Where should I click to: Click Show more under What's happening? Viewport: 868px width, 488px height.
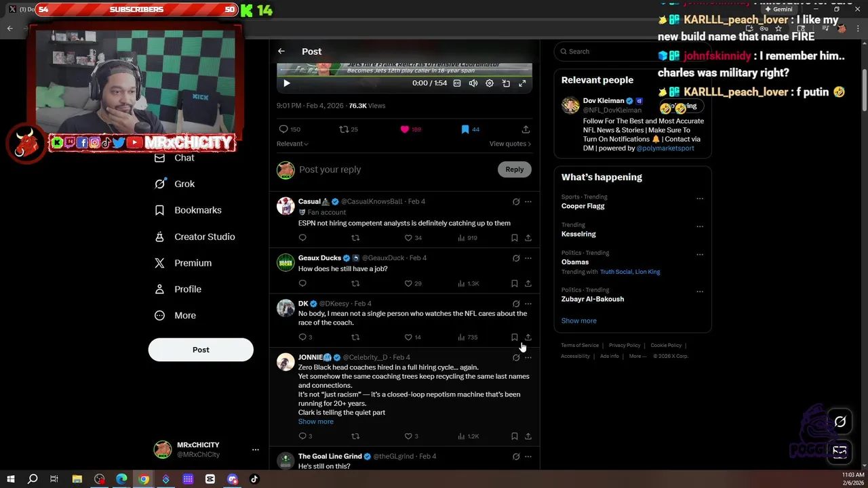[x=578, y=321]
